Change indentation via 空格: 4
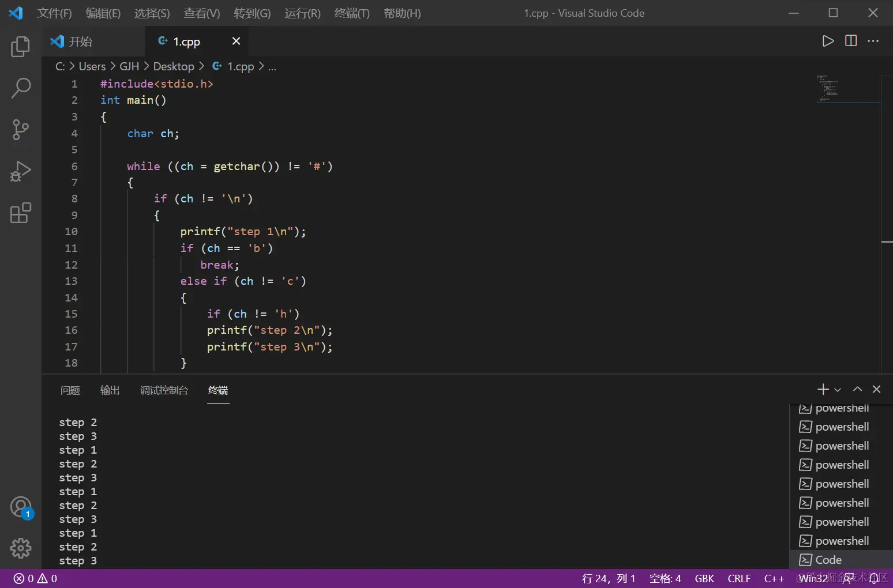This screenshot has width=893, height=588. pos(665,579)
